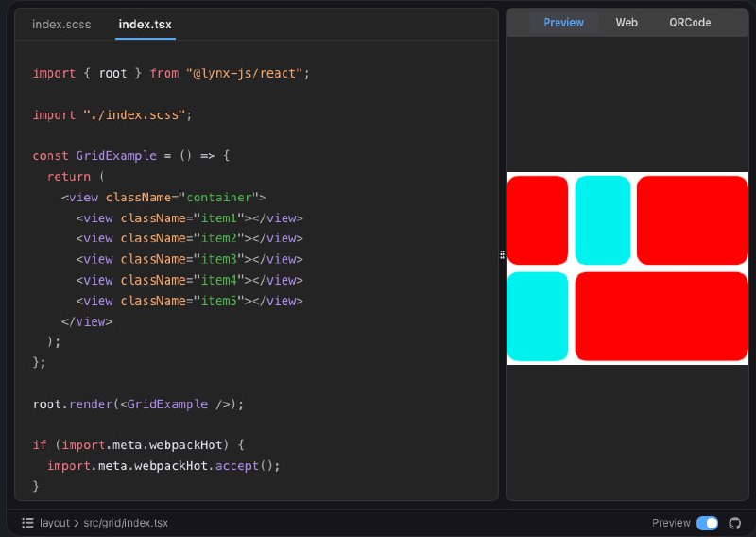
Task: Click the top-row cyan grid item
Action: click(603, 220)
